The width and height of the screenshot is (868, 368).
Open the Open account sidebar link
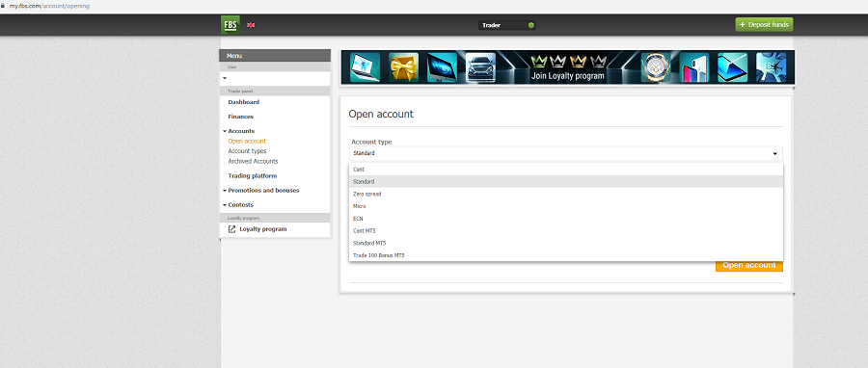[x=247, y=141]
